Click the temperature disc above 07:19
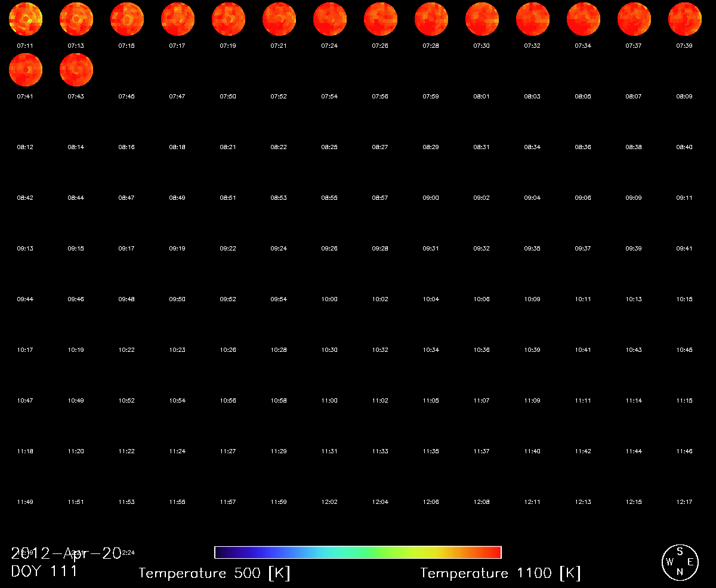 pyautogui.click(x=229, y=20)
